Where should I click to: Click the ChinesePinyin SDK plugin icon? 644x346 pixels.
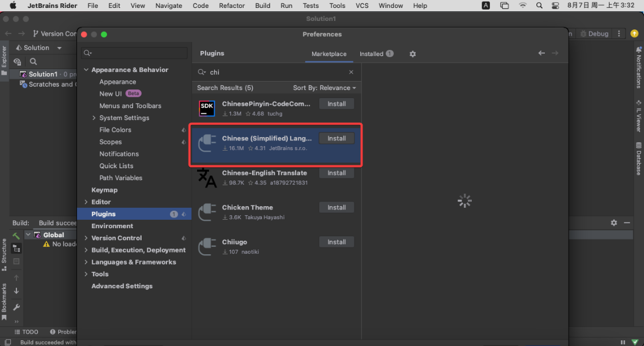click(x=207, y=108)
